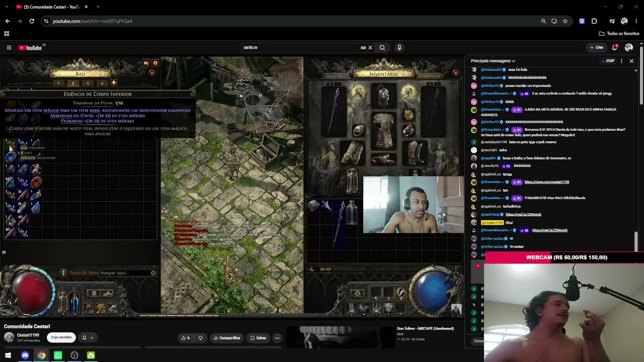Image resolution: width=644 pixels, height=362 pixels.
Task: Add a new stash tab with plus
Action: [114, 82]
